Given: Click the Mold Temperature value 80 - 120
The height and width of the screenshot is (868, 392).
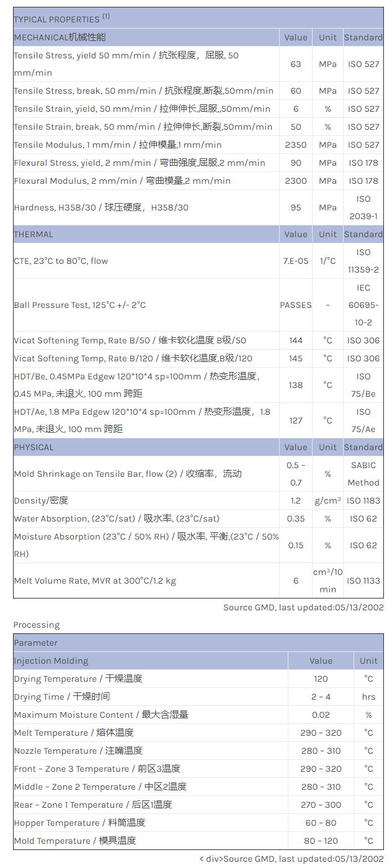Looking at the screenshot, I should [x=321, y=841].
